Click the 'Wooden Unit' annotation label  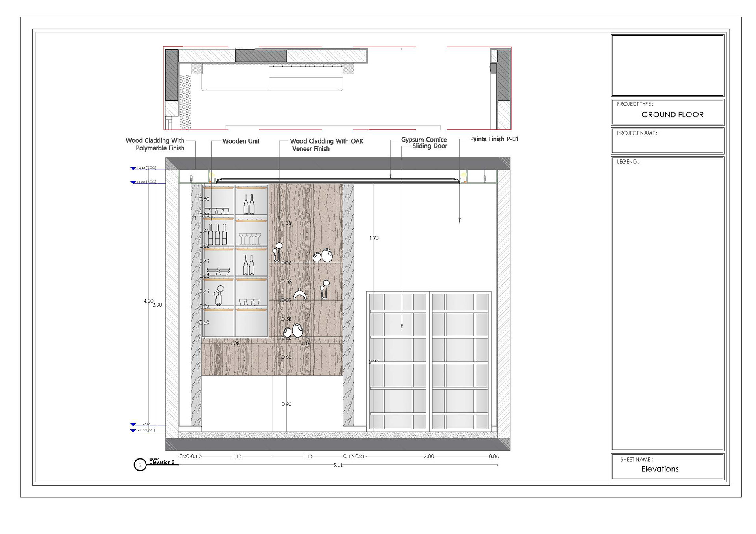(241, 141)
